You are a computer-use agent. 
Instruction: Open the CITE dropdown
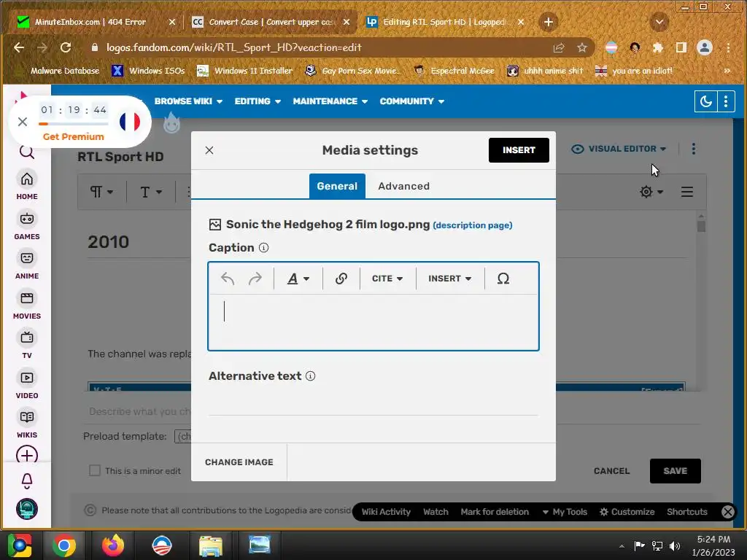[x=387, y=279]
